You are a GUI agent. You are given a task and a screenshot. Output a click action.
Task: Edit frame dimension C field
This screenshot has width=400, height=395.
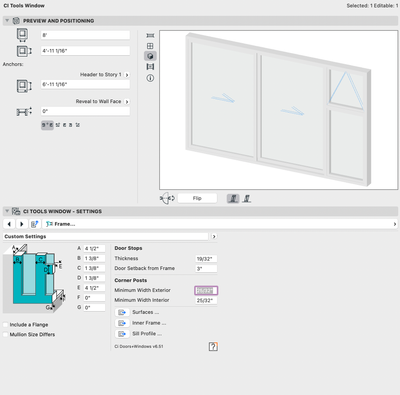[x=94, y=268]
